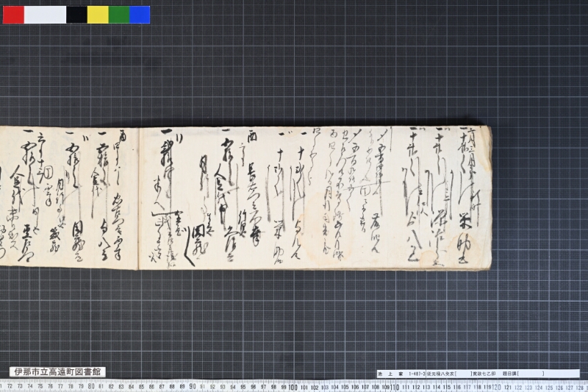Click the circled mark on the left page
Viewport: 588px width, 392px height.
(x=49, y=172)
